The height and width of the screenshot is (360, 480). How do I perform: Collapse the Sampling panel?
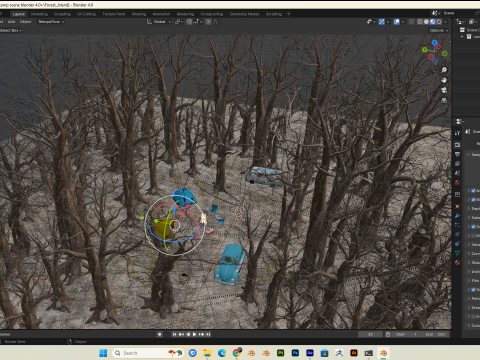click(x=469, y=154)
